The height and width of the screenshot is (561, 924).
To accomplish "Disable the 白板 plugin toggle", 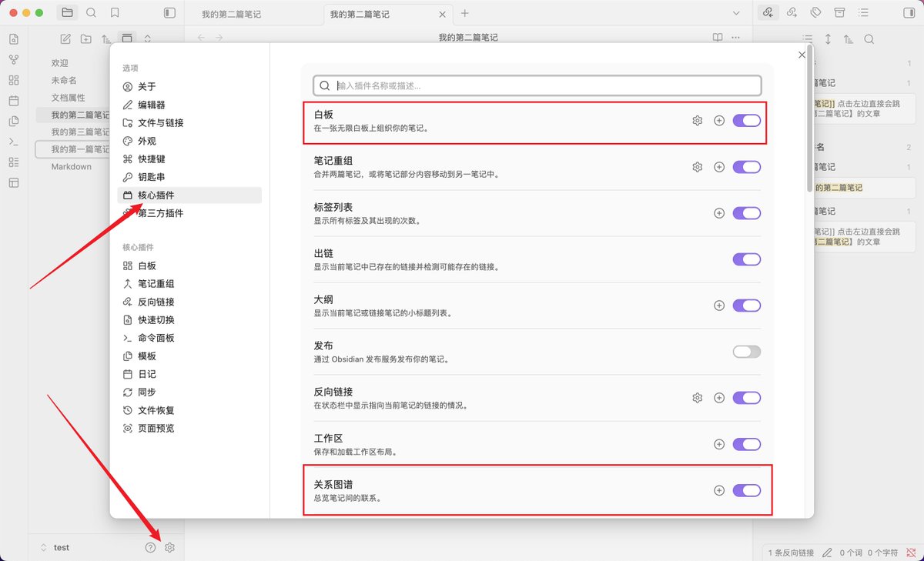I will pos(746,121).
